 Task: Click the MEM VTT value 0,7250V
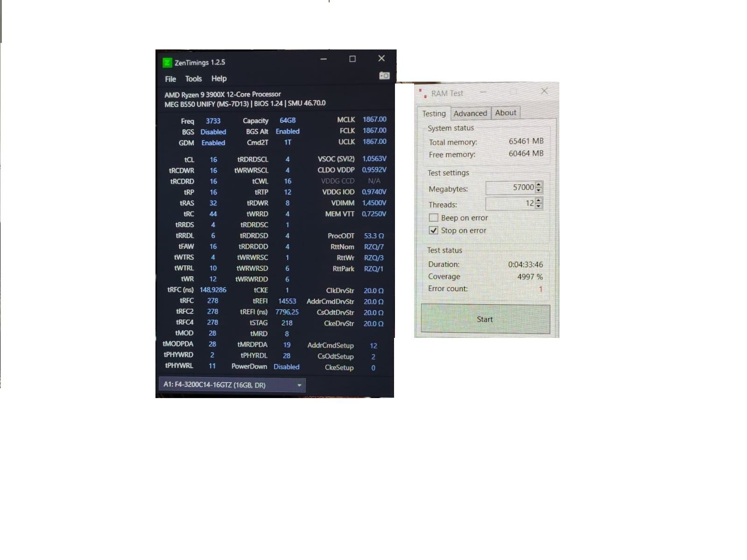pos(374,214)
